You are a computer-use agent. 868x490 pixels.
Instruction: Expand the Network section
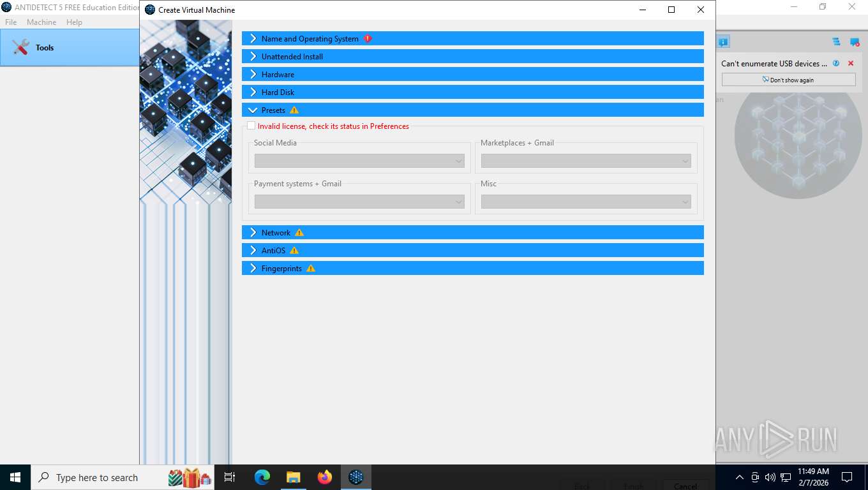click(x=473, y=232)
